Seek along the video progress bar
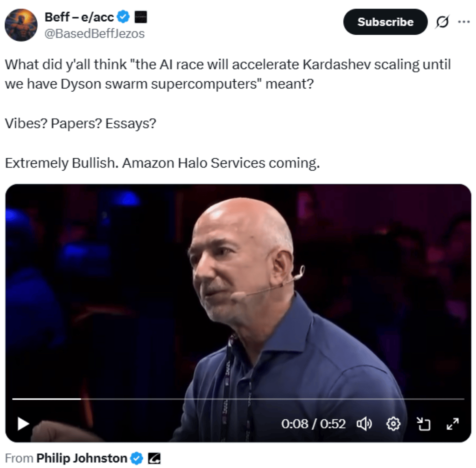The height and width of the screenshot is (468, 476). (x=238, y=399)
